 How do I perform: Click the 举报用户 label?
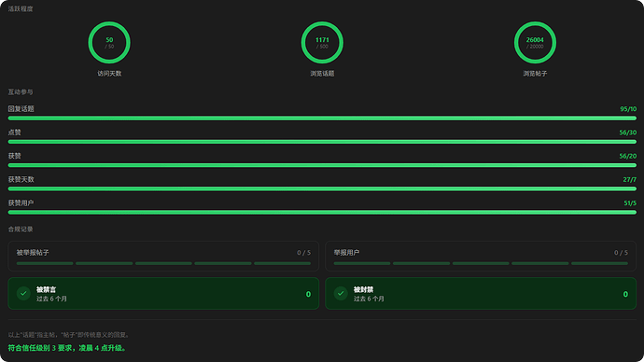coord(346,253)
